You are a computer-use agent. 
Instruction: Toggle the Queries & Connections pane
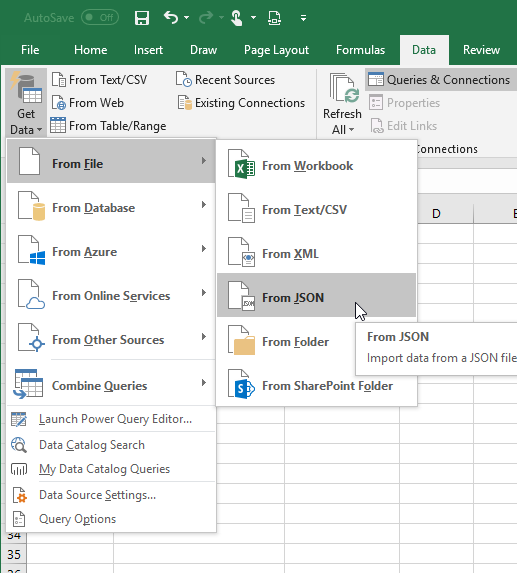[441, 79]
